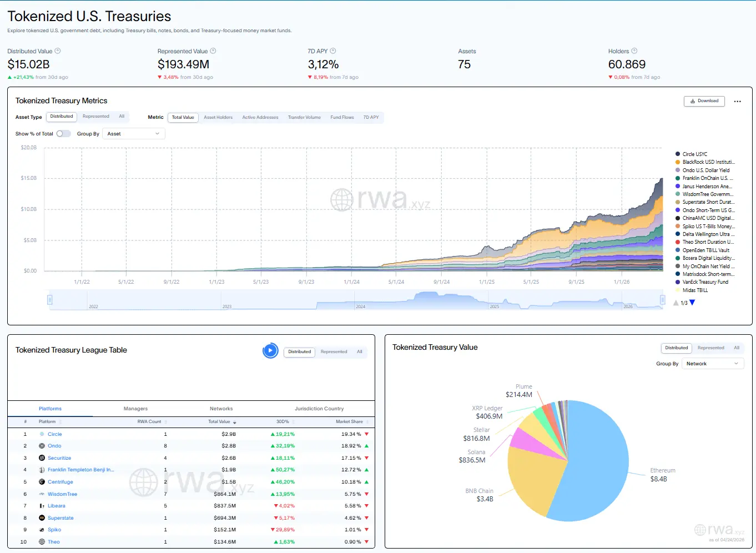Screen dimensions: 756x553
Task: Click the Distributed Value info tooltip icon
Action: tap(57, 51)
